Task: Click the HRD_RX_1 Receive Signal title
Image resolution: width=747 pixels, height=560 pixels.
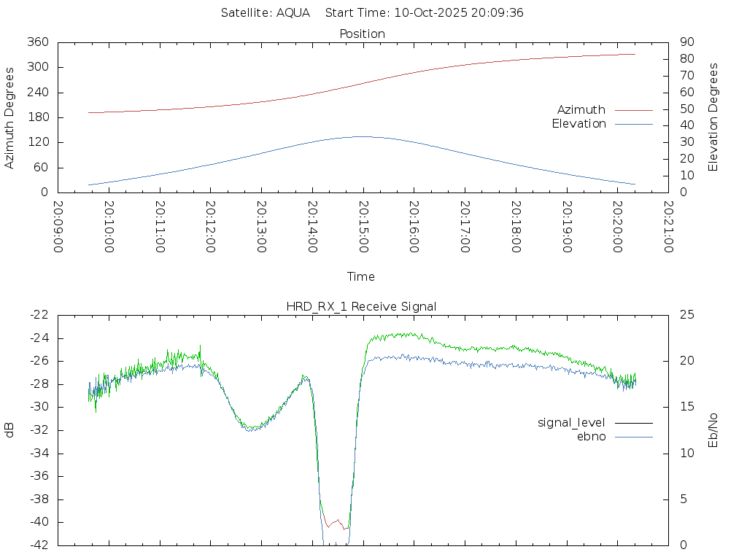Action: pos(361,306)
